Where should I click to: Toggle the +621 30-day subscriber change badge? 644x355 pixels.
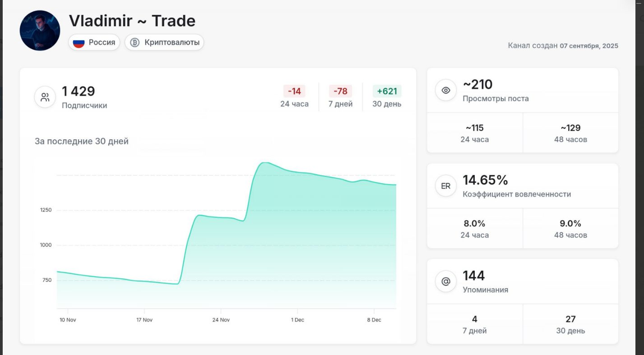tap(387, 91)
